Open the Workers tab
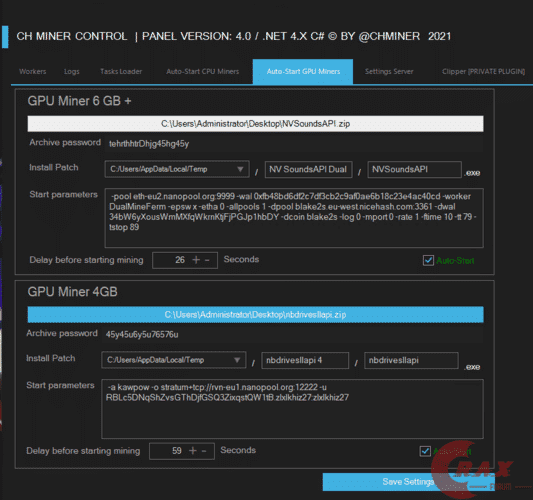The height and width of the screenshot is (500, 533). pyautogui.click(x=33, y=71)
